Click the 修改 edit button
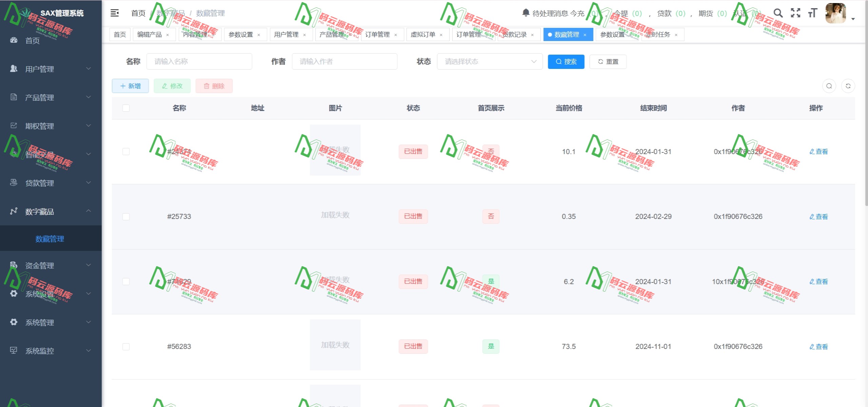The height and width of the screenshot is (407, 868). coord(172,86)
